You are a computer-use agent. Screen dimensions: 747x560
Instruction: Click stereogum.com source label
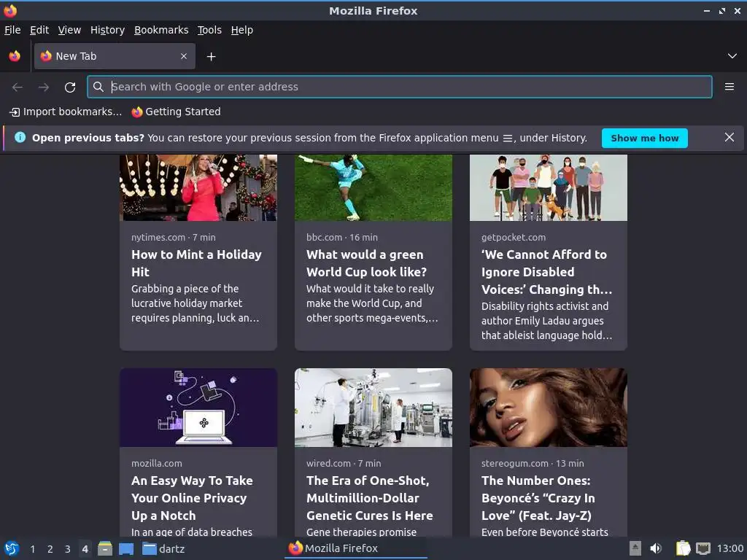(514, 463)
